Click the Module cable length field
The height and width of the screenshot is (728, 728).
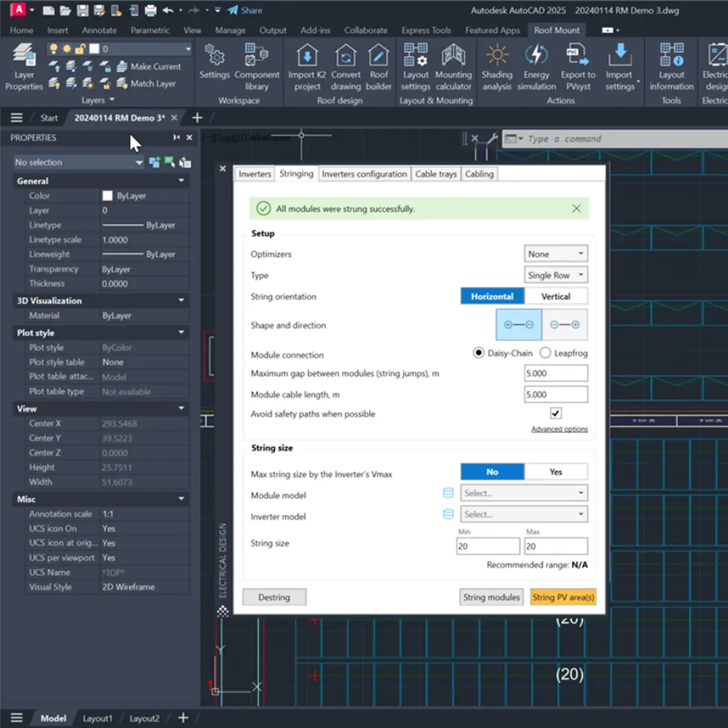[x=555, y=394]
